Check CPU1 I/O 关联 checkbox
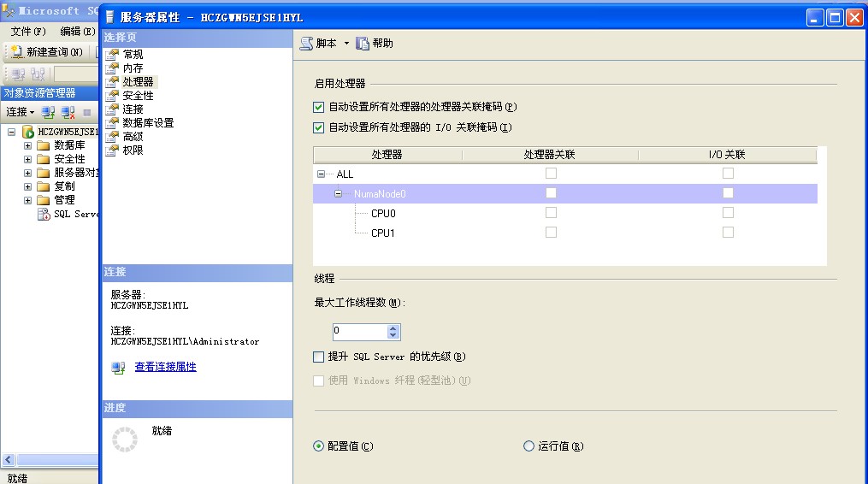The width and height of the screenshot is (868, 484). 728,232
